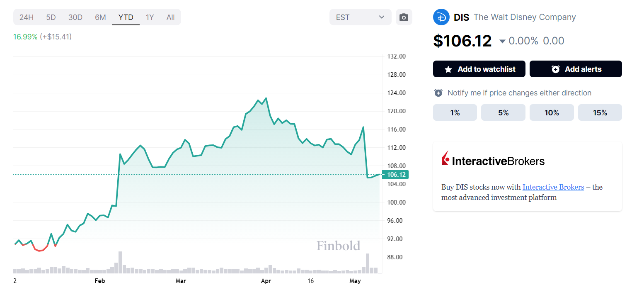644x295 pixels.
Task: Click the 108.00 price axis label
Action: (397, 166)
